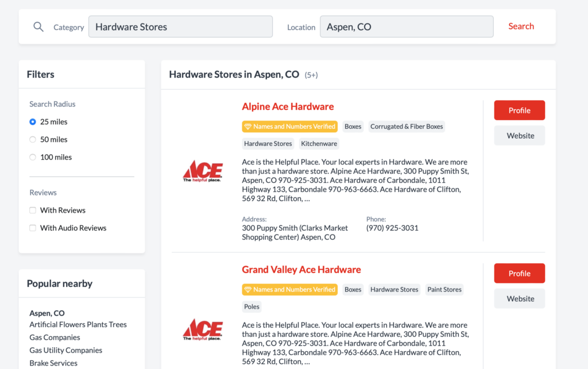Select the 25 miles search radius
Screen dimensions: 588x369
point(33,122)
